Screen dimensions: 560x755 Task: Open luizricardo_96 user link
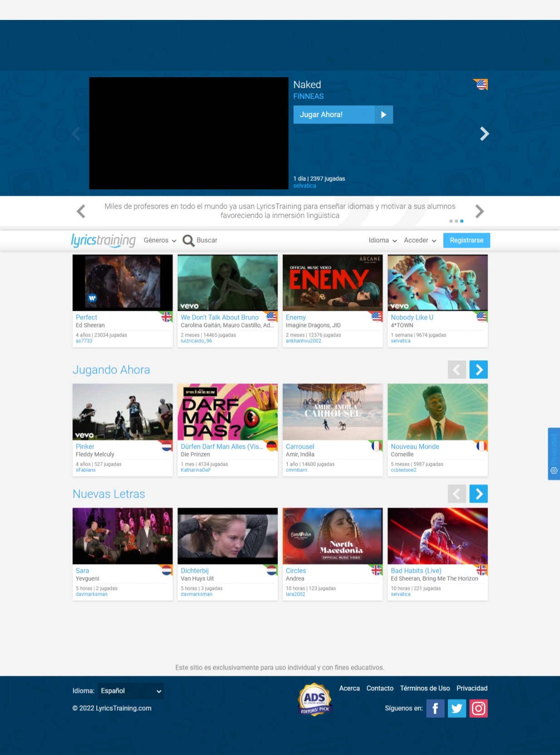click(196, 341)
